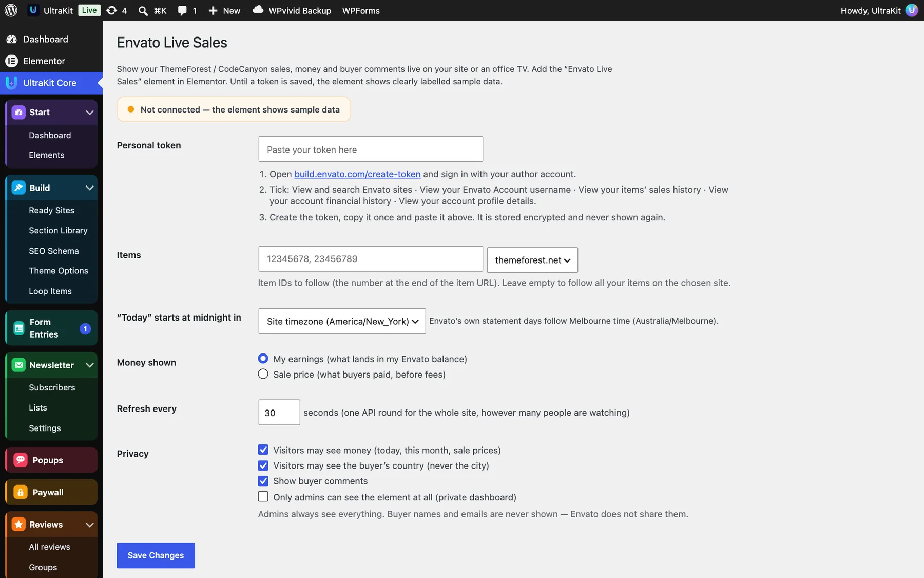
Task: Open the Howdy, UltraKit account link
Action: (871, 11)
